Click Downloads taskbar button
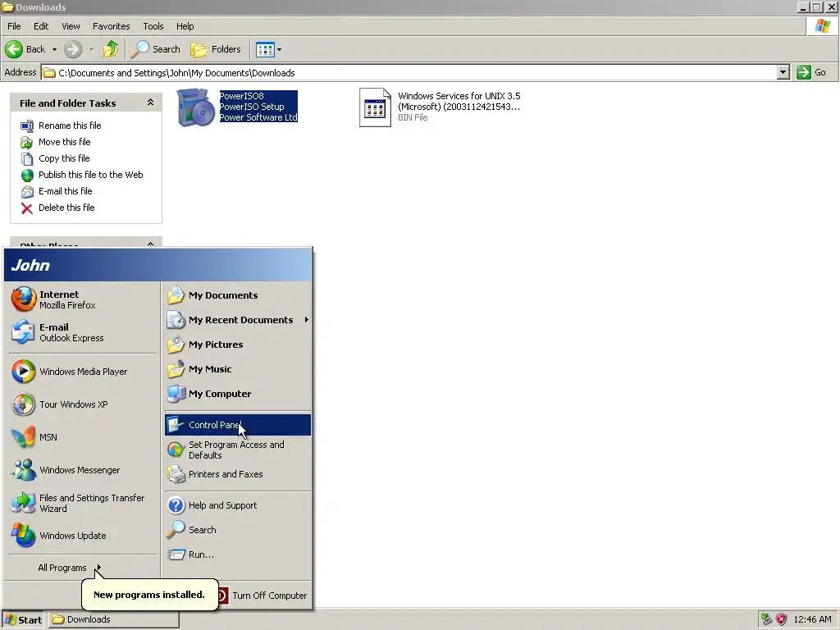This screenshot has width=840, height=630. coord(114,620)
